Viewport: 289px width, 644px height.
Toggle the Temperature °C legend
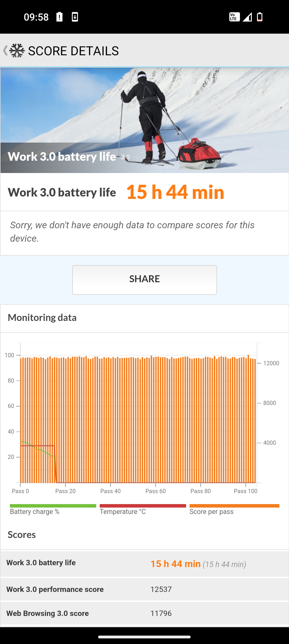[143, 509]
